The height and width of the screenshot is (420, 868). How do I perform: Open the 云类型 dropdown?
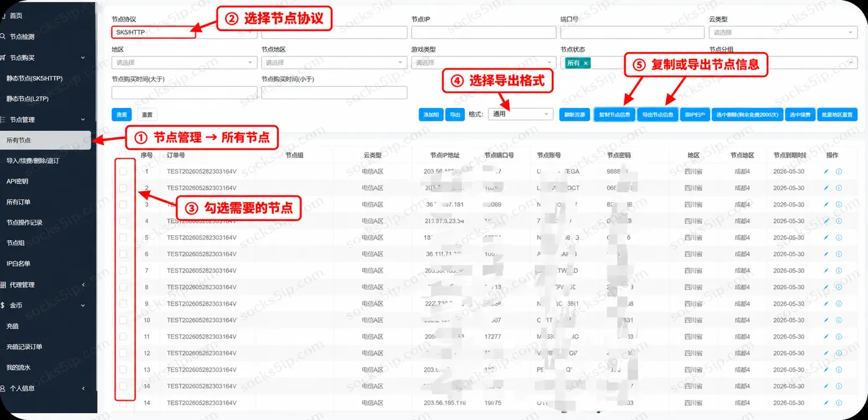click(784, 32)
